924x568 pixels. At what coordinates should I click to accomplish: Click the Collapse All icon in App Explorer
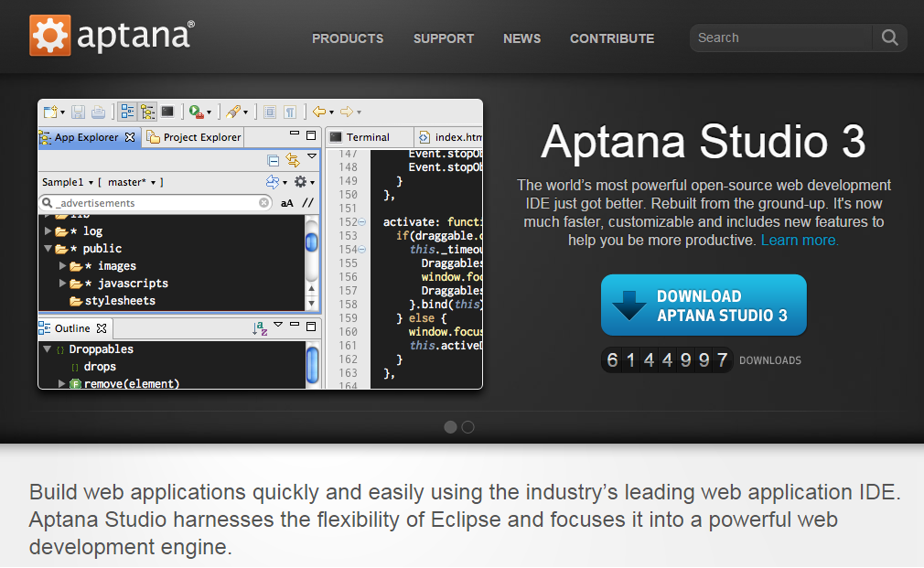tap(273, 160)
